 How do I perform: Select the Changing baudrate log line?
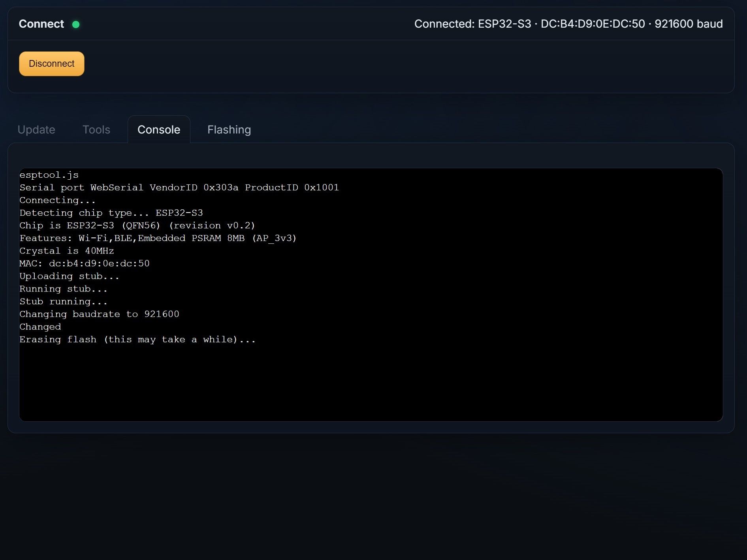click(x=100, y=314)
